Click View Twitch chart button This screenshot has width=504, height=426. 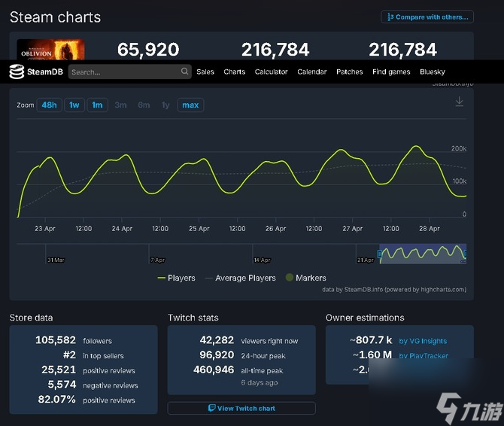(x=241, y=409)
